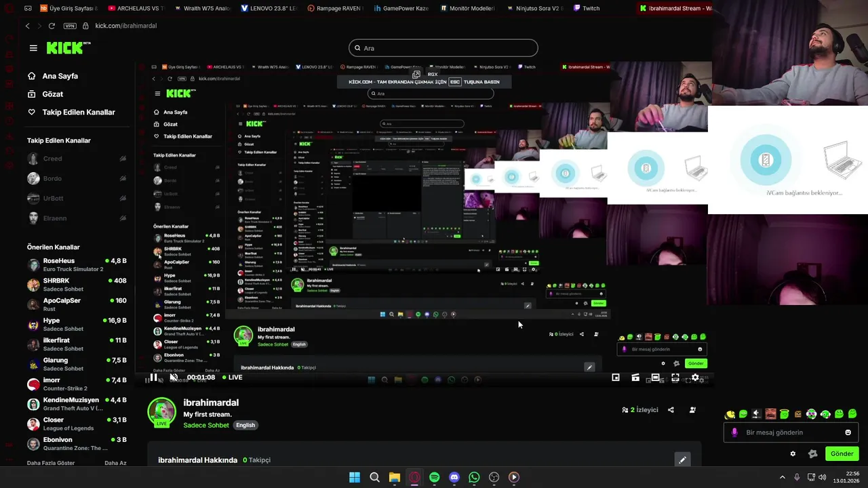Open the followed channel Creed
Image resolution: width=868 pixels, height=488 pixels.
click(x=77, y=159)
